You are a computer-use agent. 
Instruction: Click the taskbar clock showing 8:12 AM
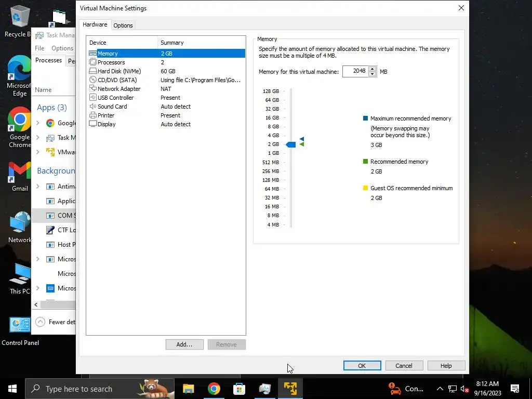(487, 389)
